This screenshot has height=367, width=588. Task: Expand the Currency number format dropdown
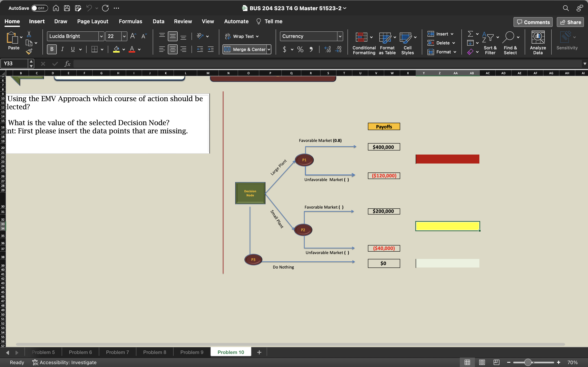(340, 36)
